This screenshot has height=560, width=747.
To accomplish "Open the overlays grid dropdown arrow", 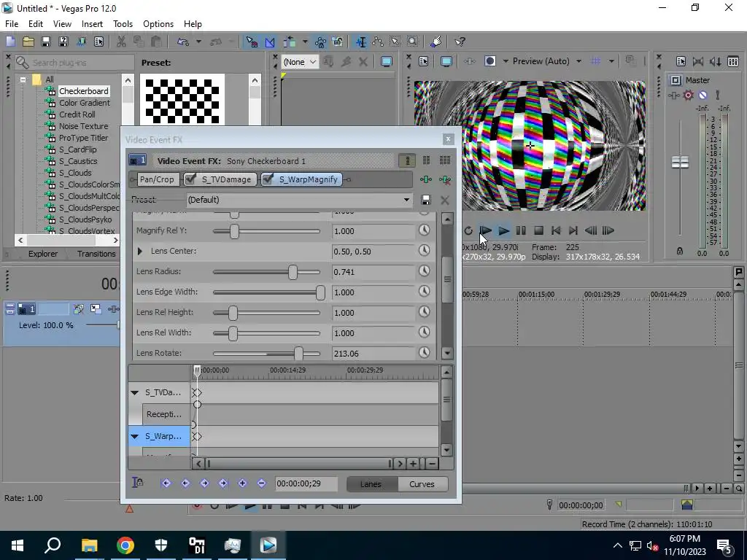I will (x=611, y=61).
